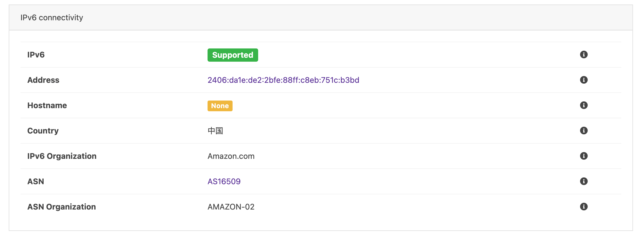Screen dimensions: 644x236
Task: Click the Amazon.com organization text
Action: pyautogui.click(x=231, y=156)
